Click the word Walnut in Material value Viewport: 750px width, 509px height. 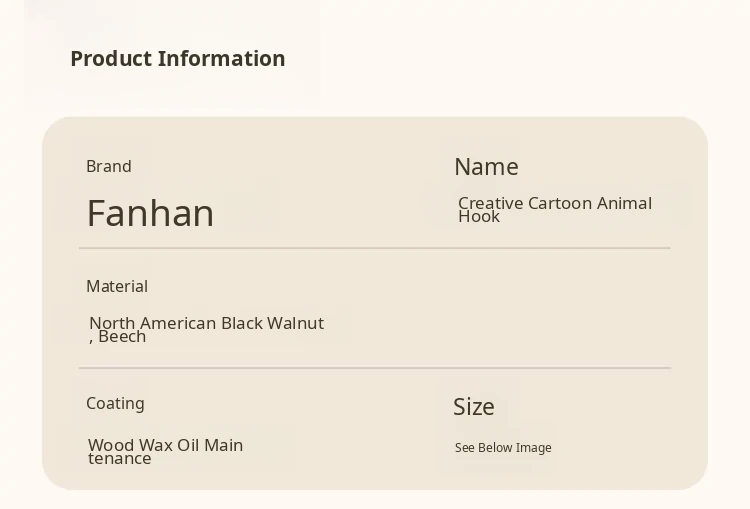tap(295, 323)
